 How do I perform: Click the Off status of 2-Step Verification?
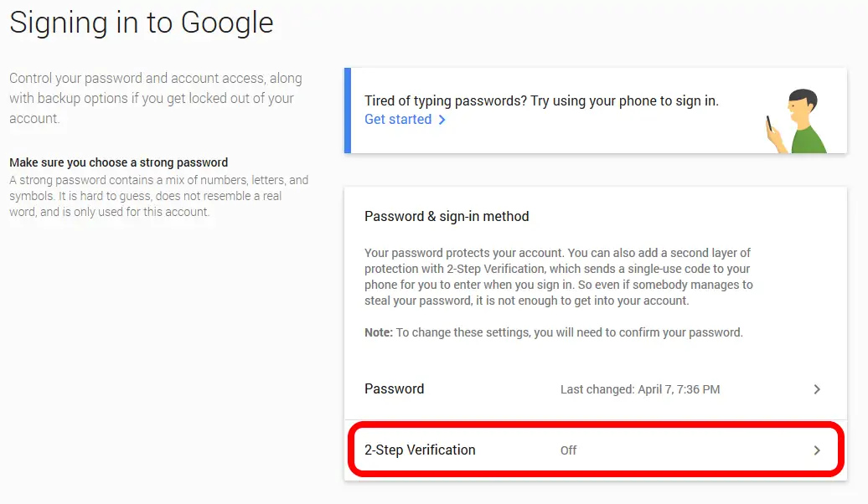[x=569, y=450]
